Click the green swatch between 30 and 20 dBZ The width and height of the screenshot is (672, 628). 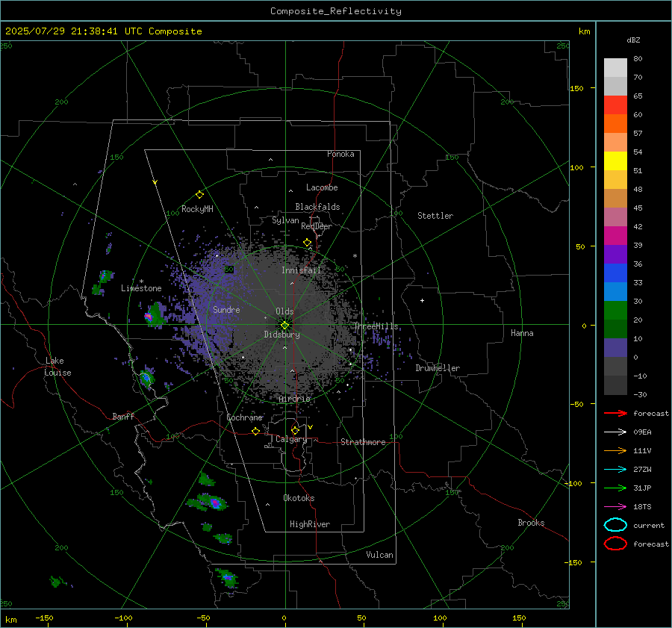(615, 311)
